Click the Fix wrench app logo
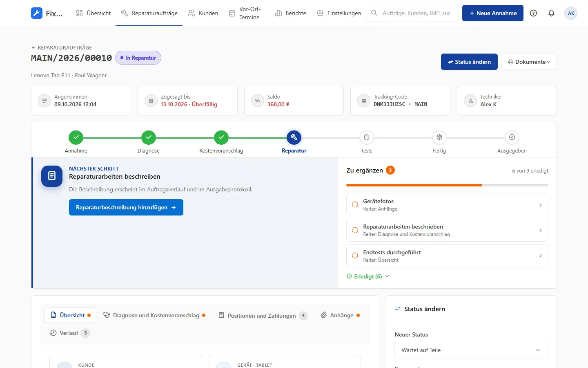 click(x=37, y=13)
